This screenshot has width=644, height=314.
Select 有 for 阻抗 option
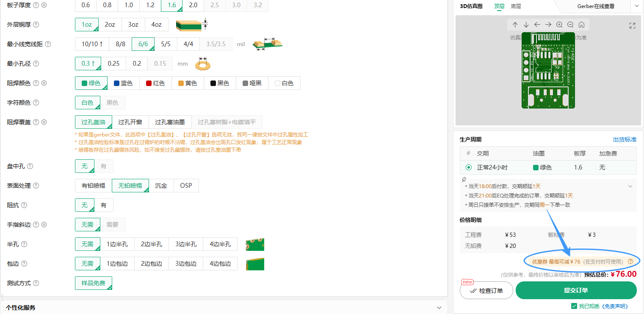[104, 205]
